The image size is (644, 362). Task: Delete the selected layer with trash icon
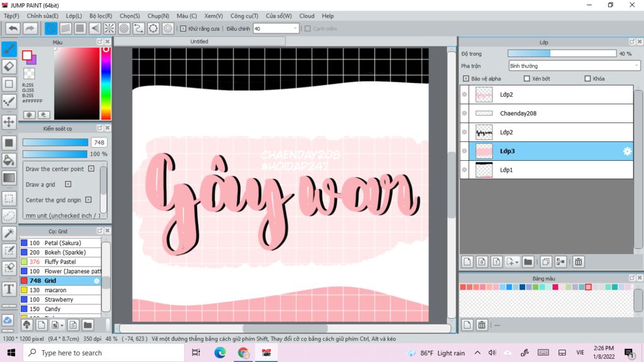579,262
